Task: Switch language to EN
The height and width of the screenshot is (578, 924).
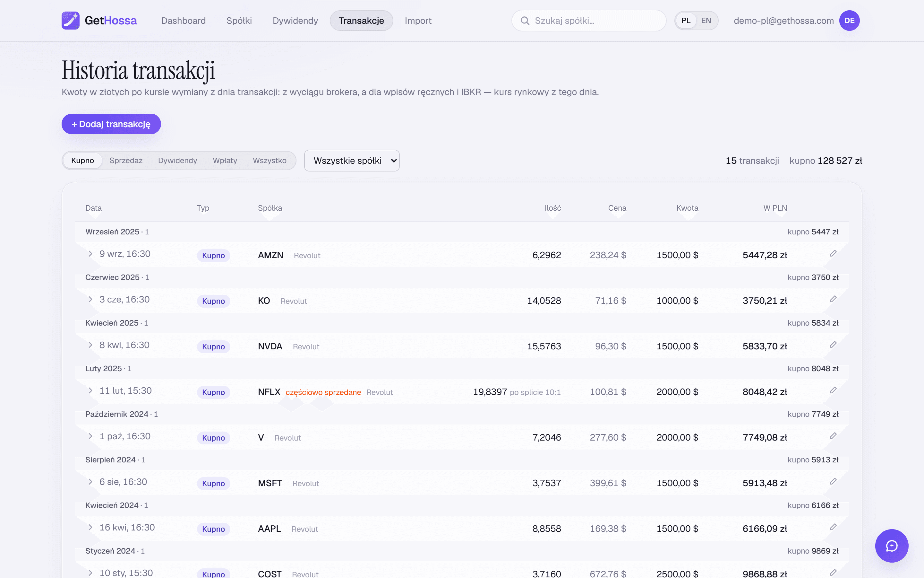Action: [706, 21]
